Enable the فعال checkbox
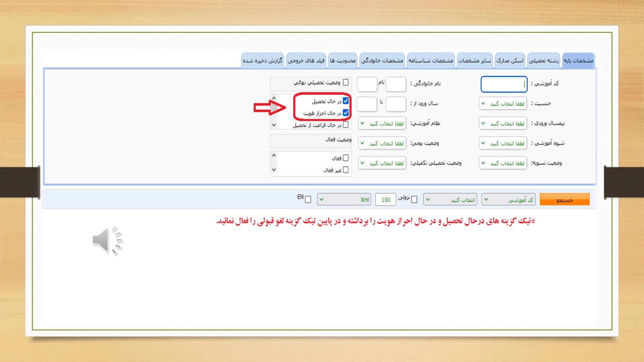The height and width of the screenshot is (362, 644). pyautogui.click(x=346, y=158)
